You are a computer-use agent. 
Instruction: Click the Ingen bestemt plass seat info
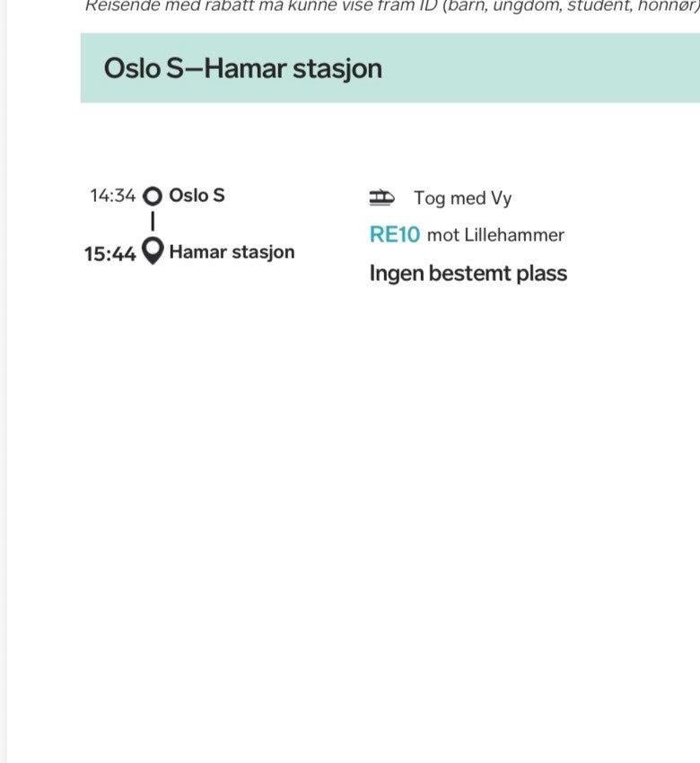(468, 274)
